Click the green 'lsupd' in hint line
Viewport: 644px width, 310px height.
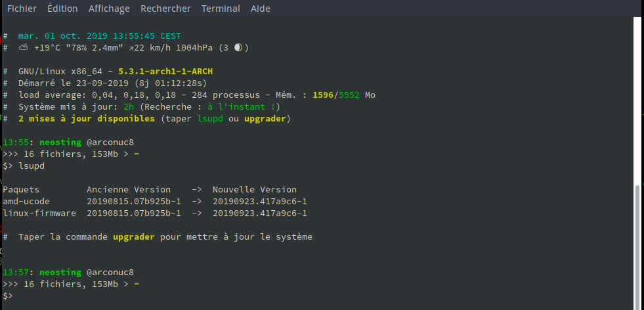(210, 119)
